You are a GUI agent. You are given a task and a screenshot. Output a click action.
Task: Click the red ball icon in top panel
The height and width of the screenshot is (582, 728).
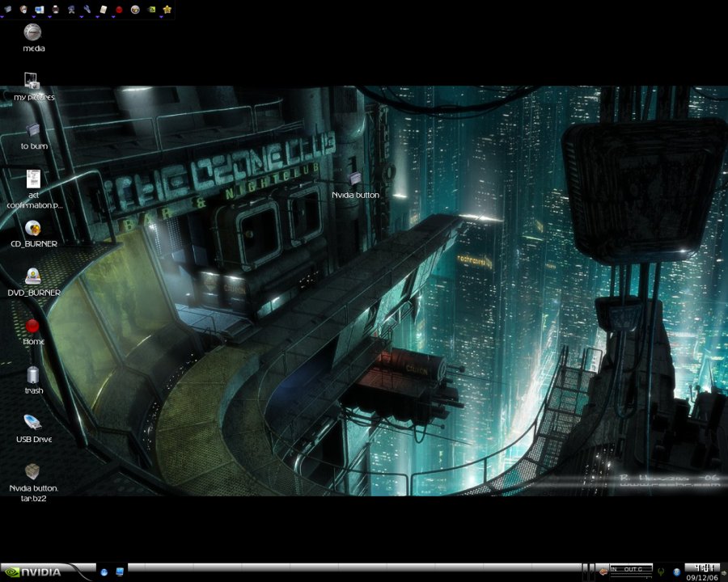click(119, 9)
